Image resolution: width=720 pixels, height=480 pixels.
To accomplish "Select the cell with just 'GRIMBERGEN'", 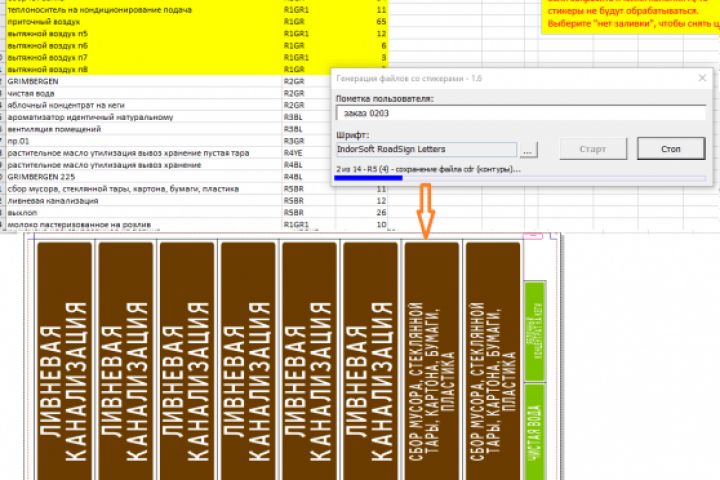I will tap(144, 81).
